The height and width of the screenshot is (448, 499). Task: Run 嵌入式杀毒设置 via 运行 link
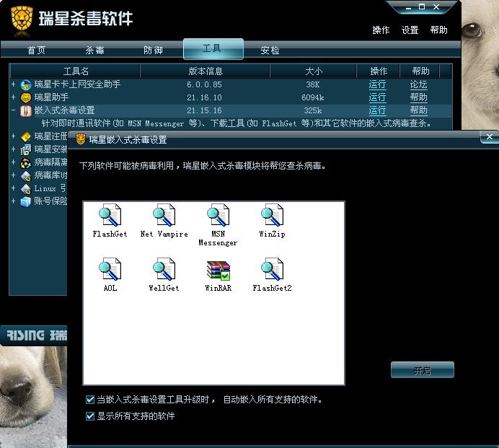(x=377, y=110)
